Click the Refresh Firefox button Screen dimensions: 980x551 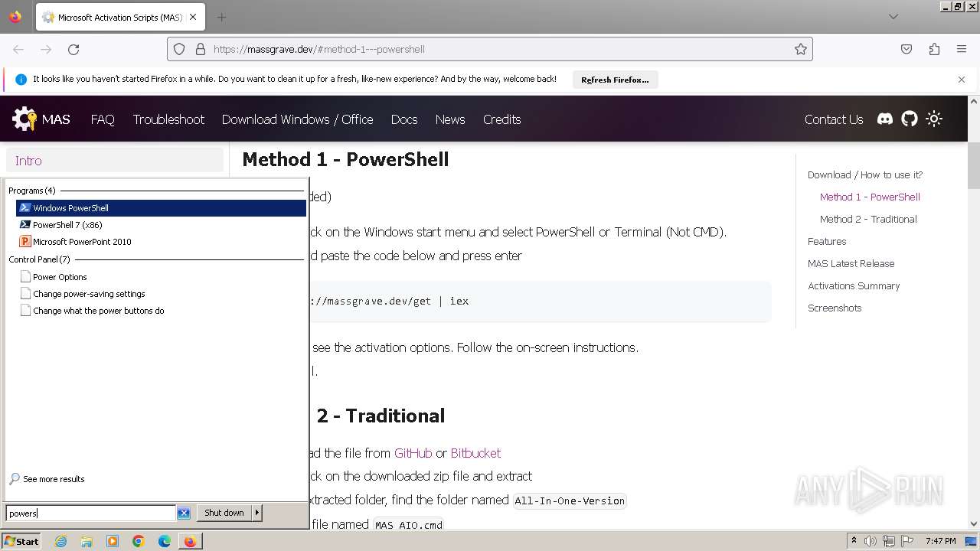615,80
